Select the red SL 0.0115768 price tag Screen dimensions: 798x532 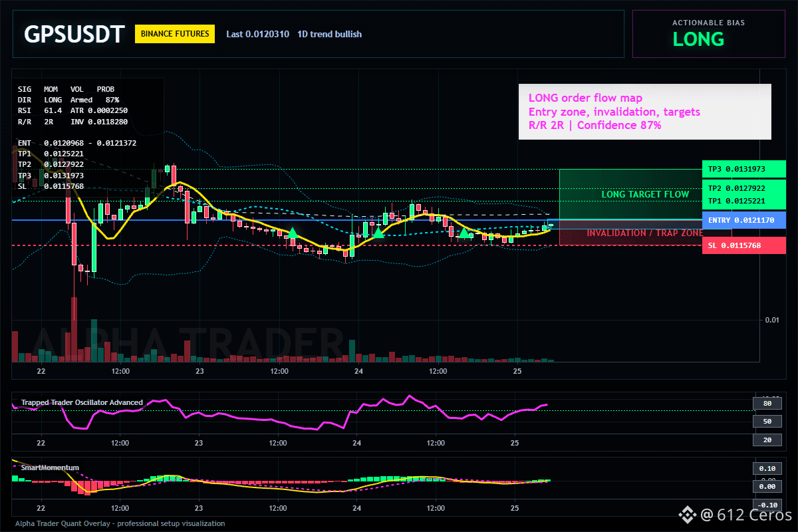pyautogui.click(x=743, y=245)
